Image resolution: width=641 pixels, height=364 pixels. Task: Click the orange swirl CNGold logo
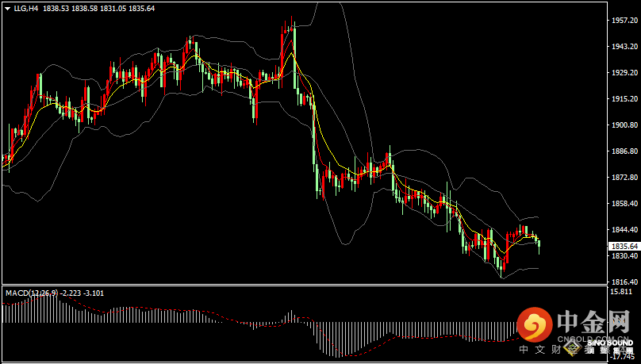[534, 324]
